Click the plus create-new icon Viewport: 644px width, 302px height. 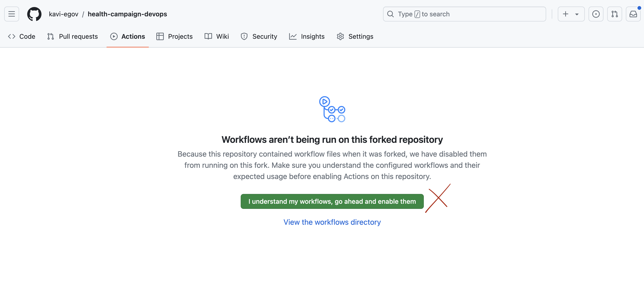[x=565, y=14]
